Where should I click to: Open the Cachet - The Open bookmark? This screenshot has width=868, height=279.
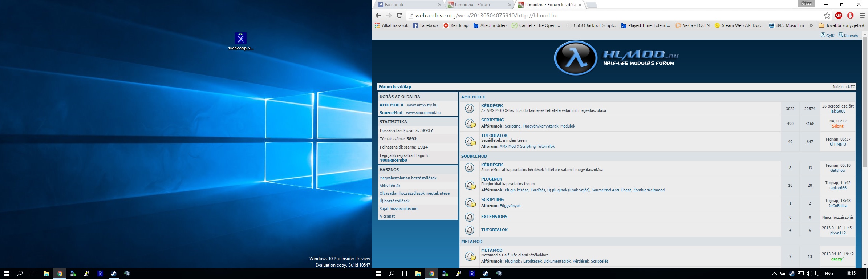(x=536, y=25)
